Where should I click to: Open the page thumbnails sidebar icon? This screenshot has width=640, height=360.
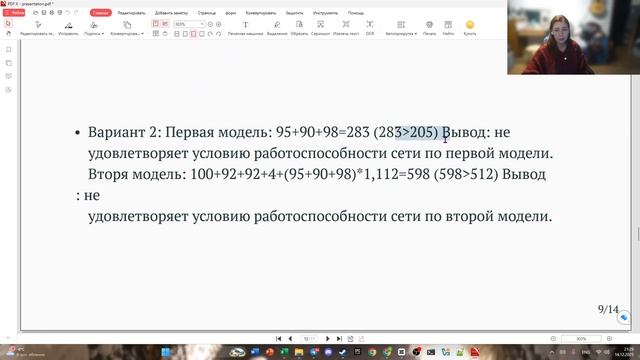click(9, 63)
